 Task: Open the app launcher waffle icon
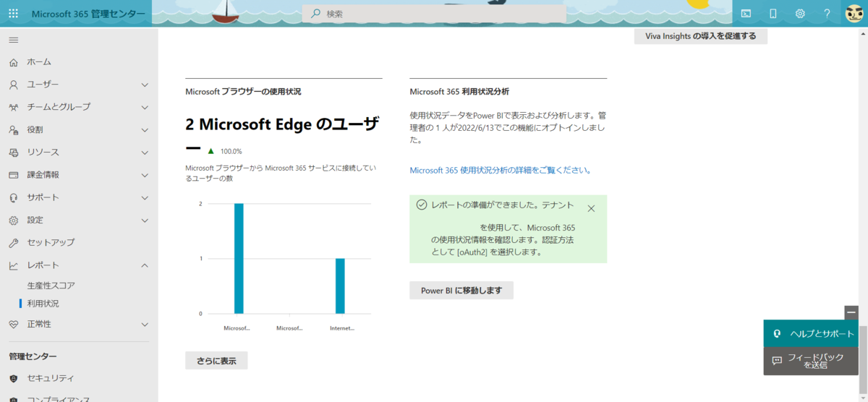pos(13,13)
